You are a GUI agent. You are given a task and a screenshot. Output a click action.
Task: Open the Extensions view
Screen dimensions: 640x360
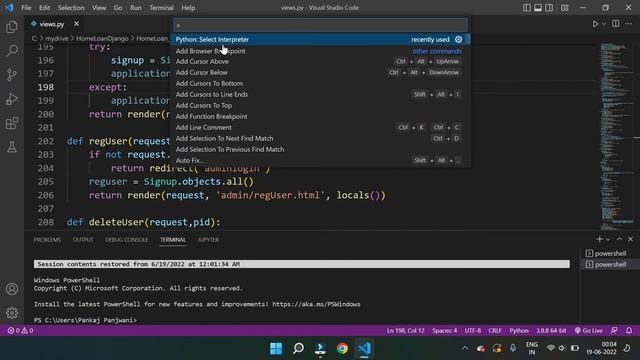[x=12, y=123]
